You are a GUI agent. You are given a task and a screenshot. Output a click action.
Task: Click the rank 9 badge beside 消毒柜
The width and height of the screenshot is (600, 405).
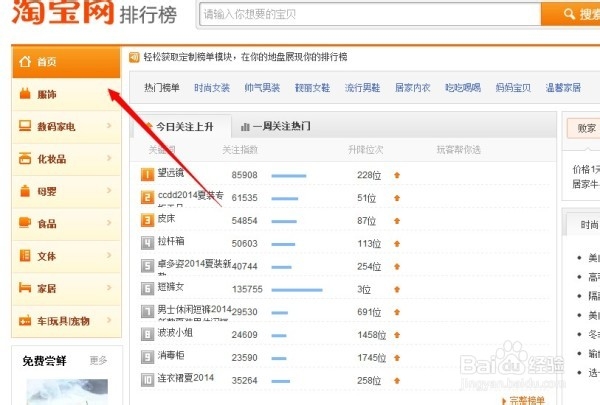(147, 357)
